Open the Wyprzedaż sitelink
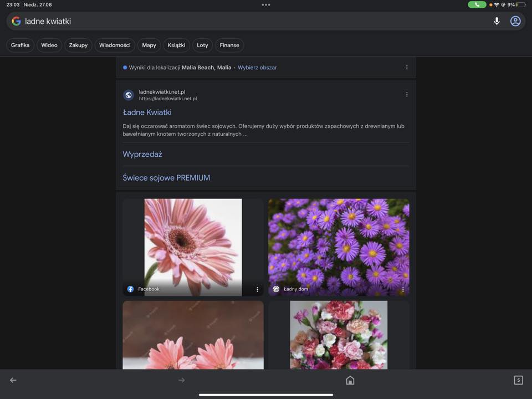 142,155
